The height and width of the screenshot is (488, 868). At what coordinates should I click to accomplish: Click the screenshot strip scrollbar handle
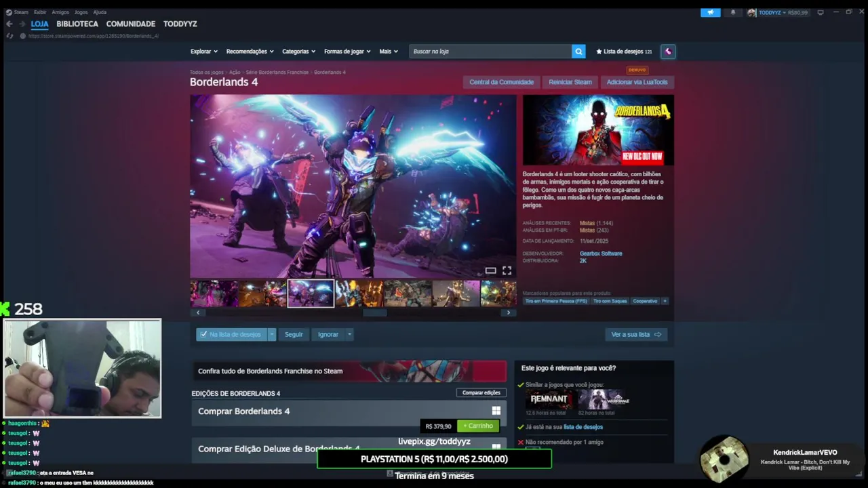click(x=374, y=312)
